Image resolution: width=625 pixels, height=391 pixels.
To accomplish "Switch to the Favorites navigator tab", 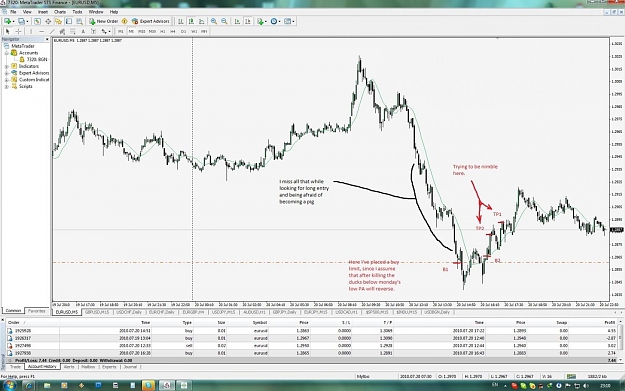I will click(37, 311).
